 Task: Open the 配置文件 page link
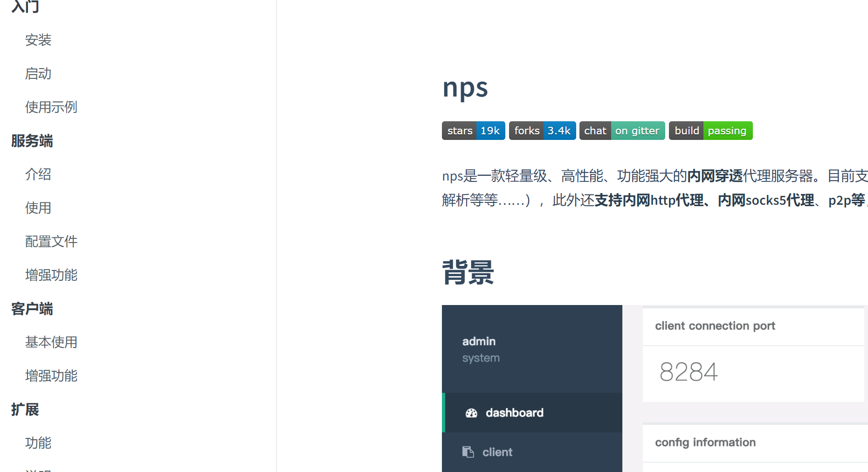[51, 242]
